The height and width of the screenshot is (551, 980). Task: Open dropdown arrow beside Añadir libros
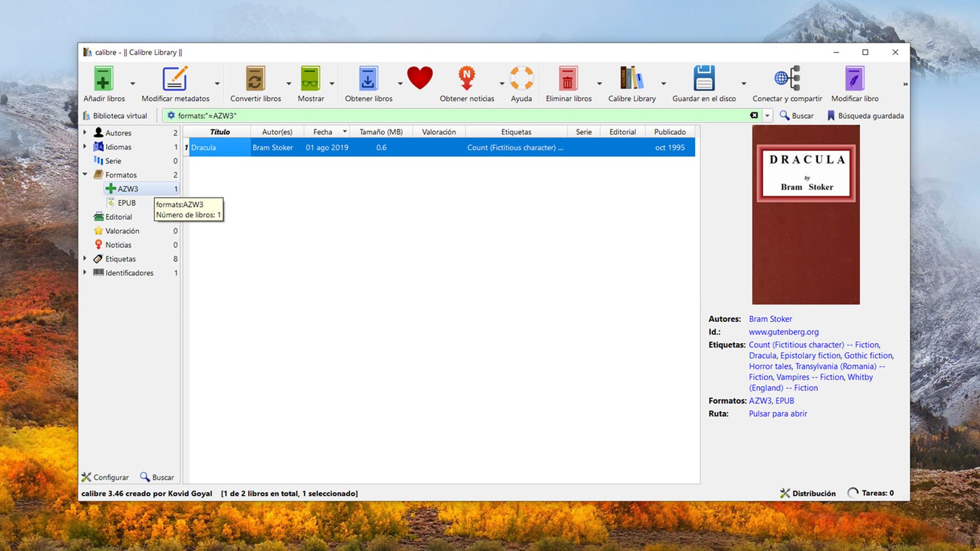133,84
